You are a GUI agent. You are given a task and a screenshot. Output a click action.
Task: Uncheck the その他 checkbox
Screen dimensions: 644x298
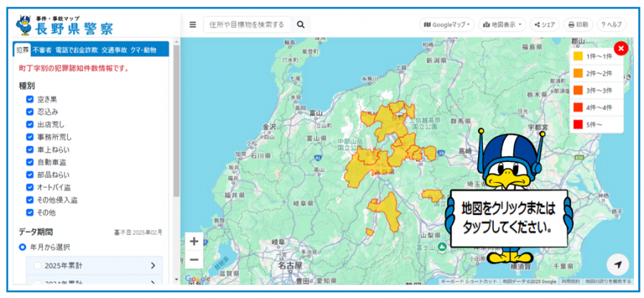coord(29,213)
